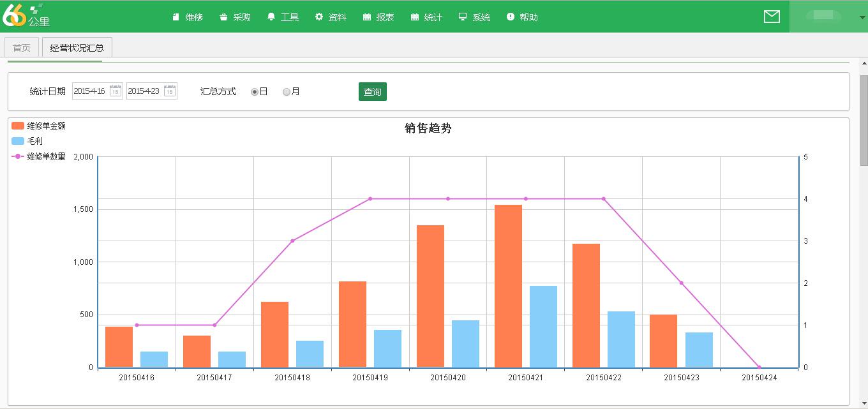Open the 维修 menu

(x=188, y=17)
